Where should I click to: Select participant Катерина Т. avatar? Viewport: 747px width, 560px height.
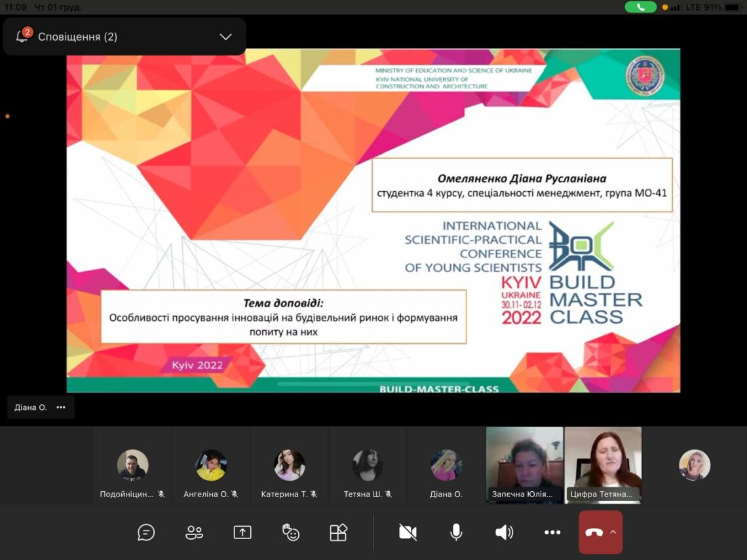coord(289,465)
